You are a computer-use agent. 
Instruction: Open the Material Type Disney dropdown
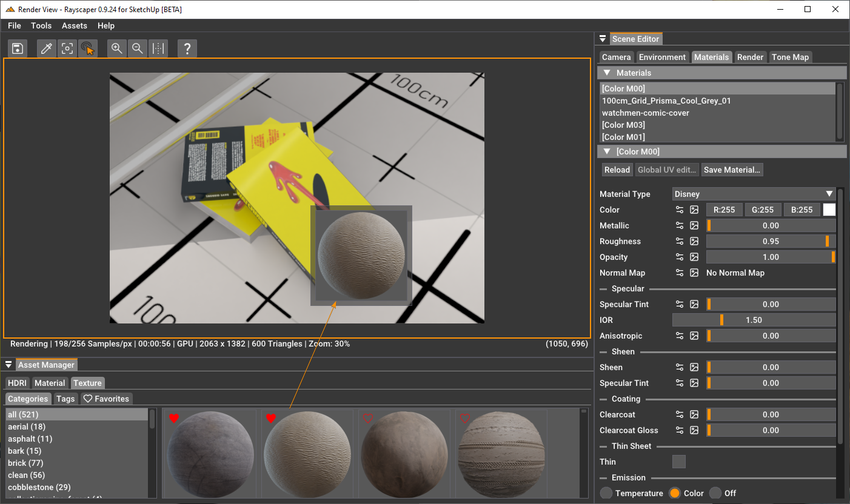[x=754, y=194]
